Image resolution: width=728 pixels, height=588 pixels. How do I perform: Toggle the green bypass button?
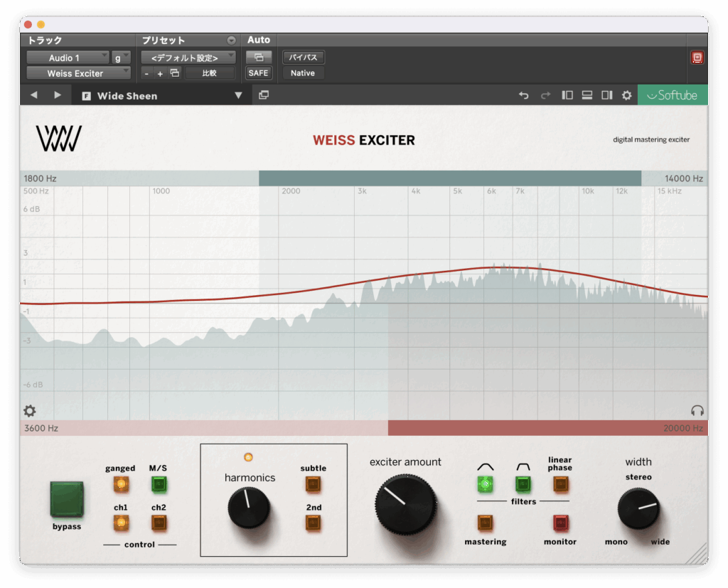pos(67,499)
